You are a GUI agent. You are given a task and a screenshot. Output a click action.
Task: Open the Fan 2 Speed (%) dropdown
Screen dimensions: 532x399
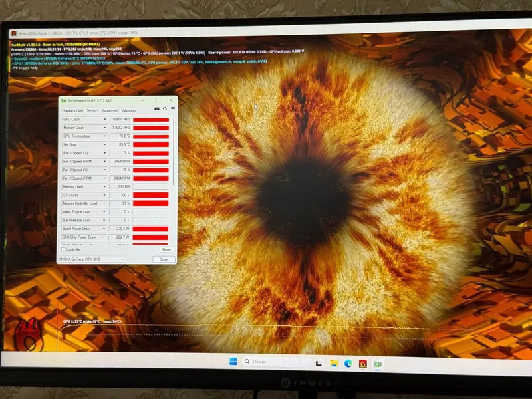(104, 170)
